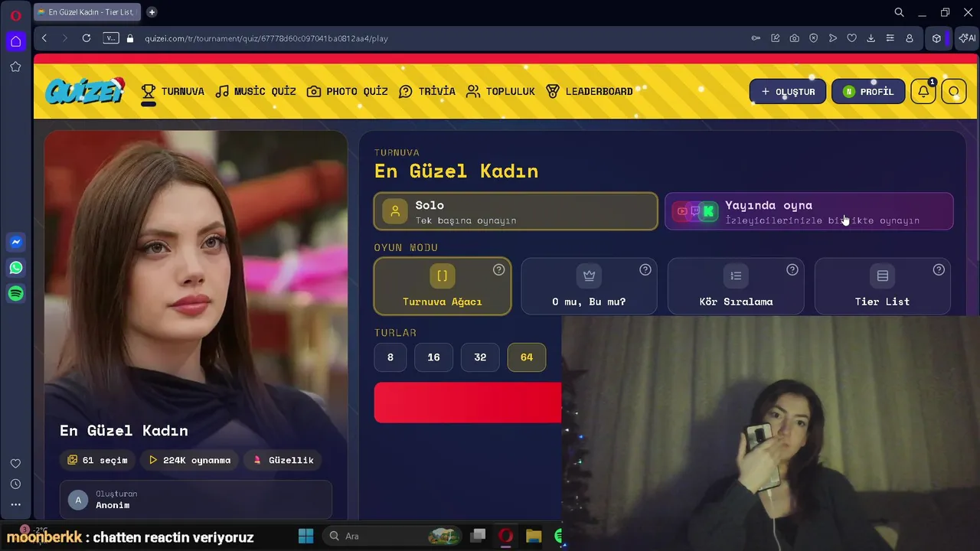This screenshot has height=551, width=980.
Task: Reload the page
Action: pos(87,38)
